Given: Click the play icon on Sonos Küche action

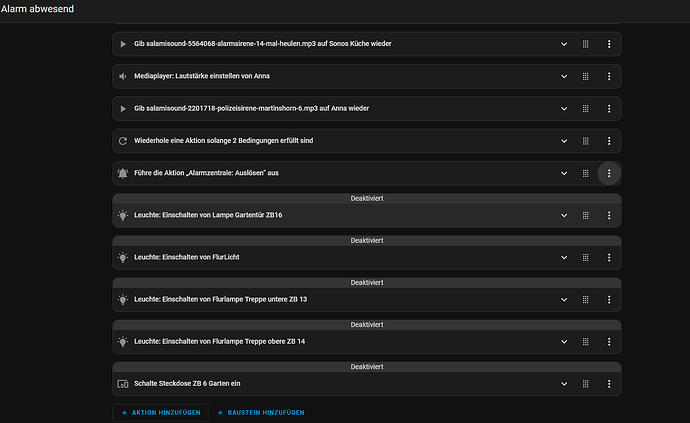Looking at the screenshot, I should click(123, 44).
